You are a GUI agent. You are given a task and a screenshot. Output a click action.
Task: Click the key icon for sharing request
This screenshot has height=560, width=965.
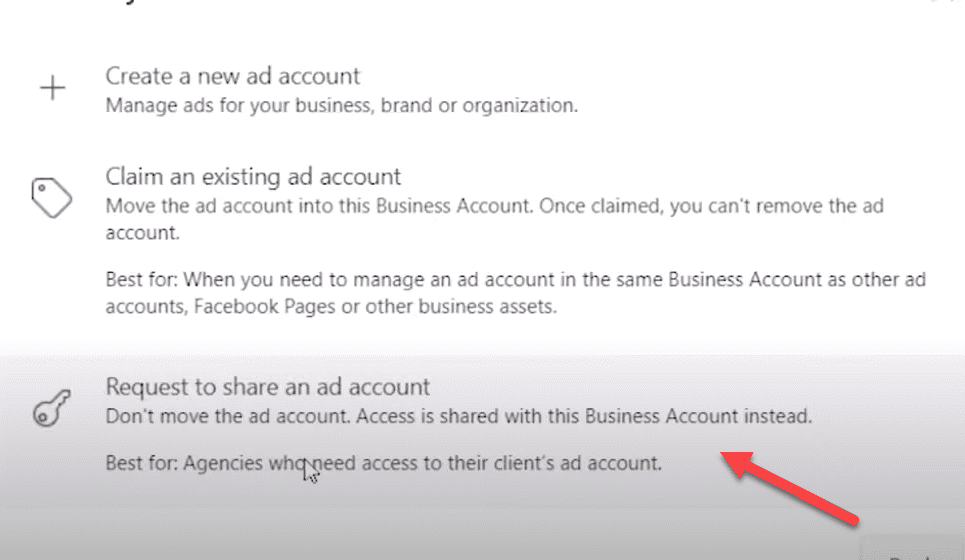(x=52, y=408)
